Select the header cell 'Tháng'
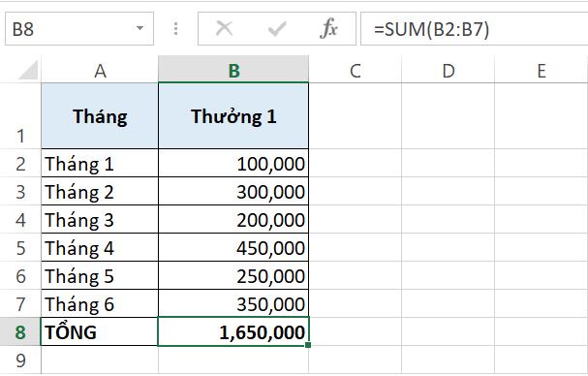The height and width of the screenshot is (376, 588). pyautogui.click(x=100, y=116)
